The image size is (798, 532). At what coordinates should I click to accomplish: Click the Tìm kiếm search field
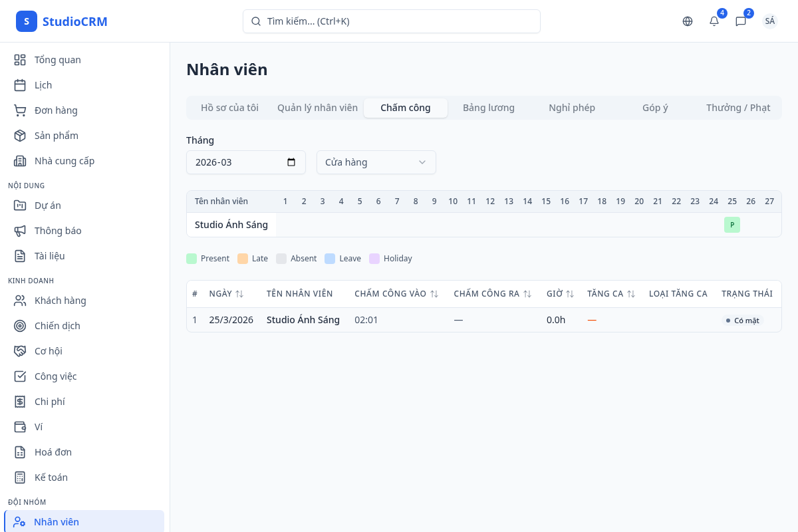pyautogui.click(x=391, y=21)
